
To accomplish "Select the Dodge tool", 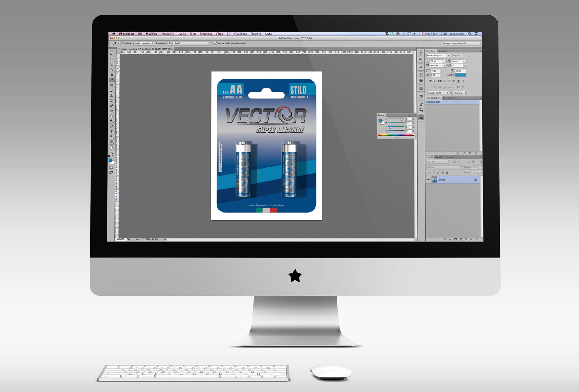I will [112, 120].
